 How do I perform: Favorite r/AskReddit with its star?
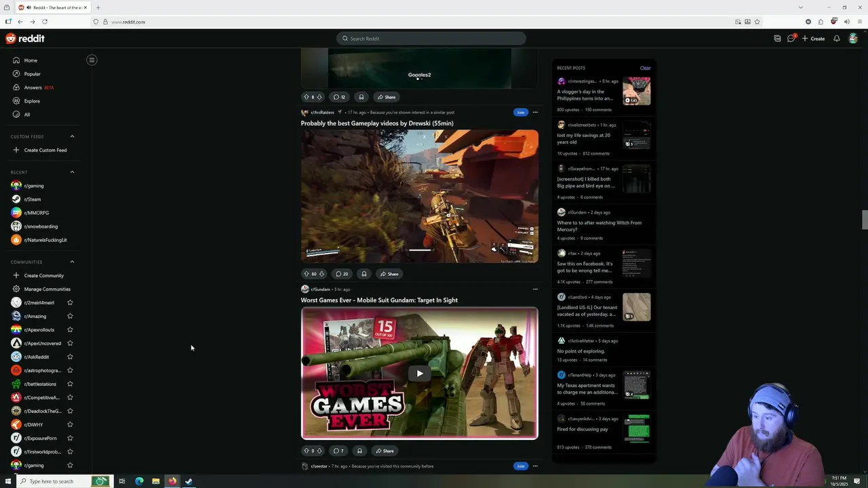point(70,357)
